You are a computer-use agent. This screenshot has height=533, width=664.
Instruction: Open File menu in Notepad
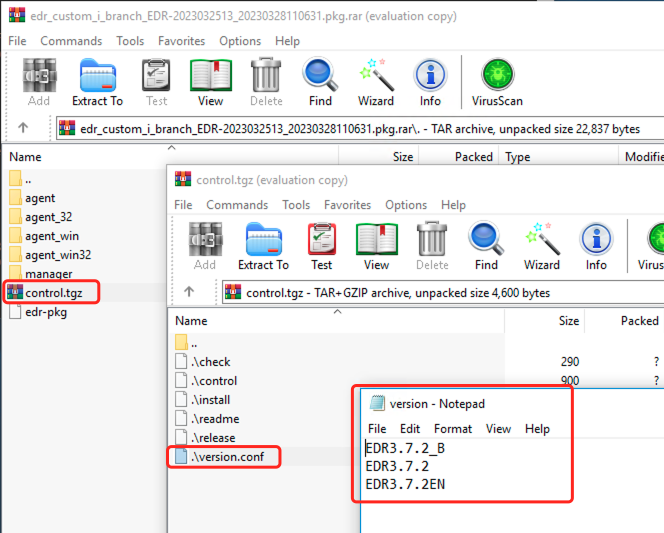[x=377, y=429]
